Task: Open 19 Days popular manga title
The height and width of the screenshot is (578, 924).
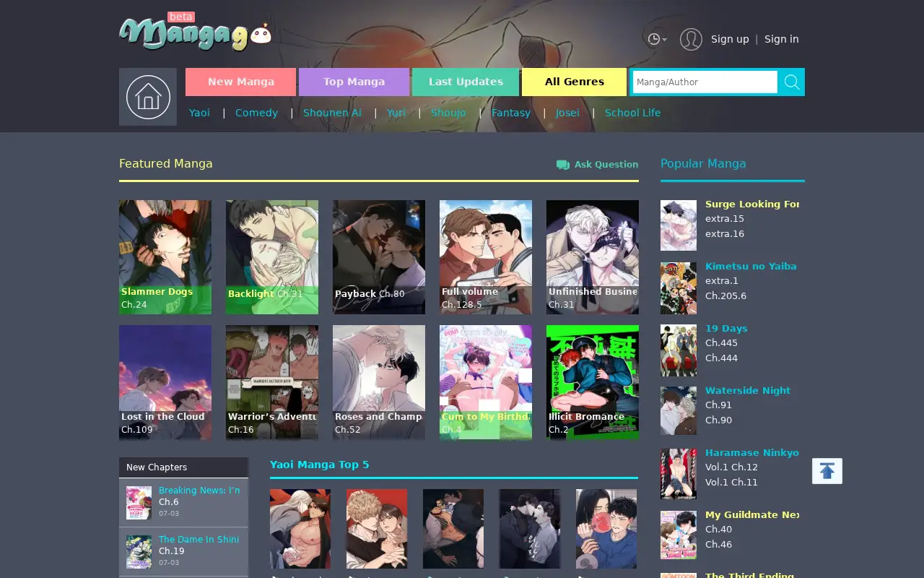Action: (x=726, y=328)
